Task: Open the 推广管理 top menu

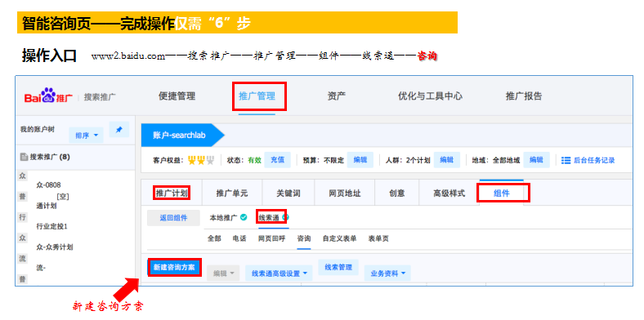Action: click(257, 96)
